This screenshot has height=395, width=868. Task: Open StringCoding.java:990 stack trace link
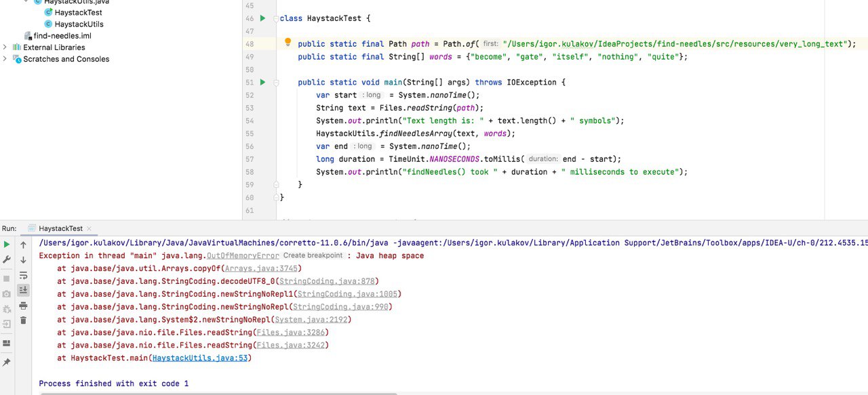click(x=340, y=307)
